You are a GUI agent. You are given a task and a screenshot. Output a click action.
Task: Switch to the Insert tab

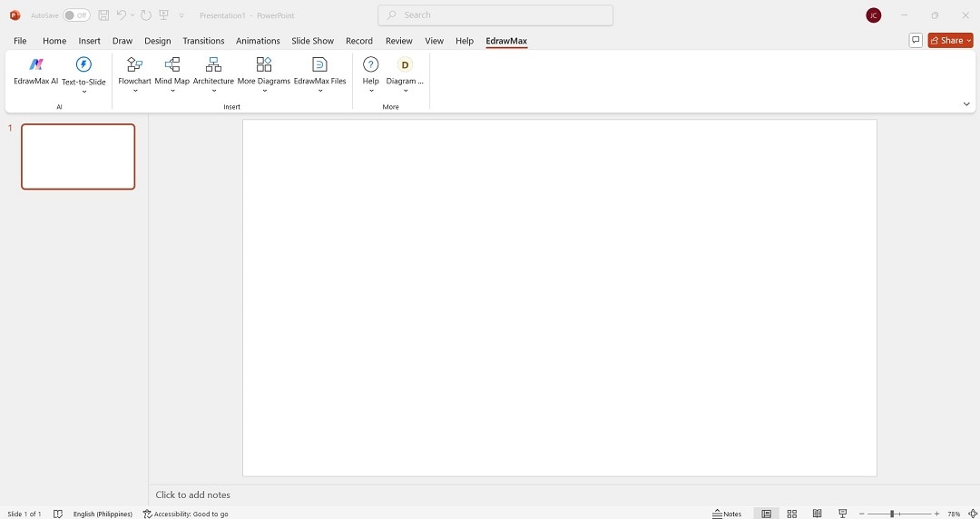pyautogui.click(x=89, y=41)
